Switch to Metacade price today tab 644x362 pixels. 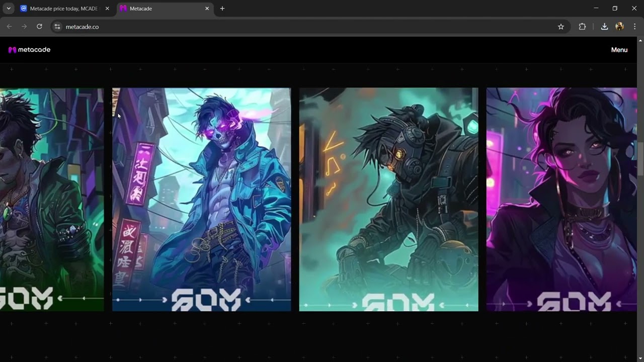[x=65, y=9]
